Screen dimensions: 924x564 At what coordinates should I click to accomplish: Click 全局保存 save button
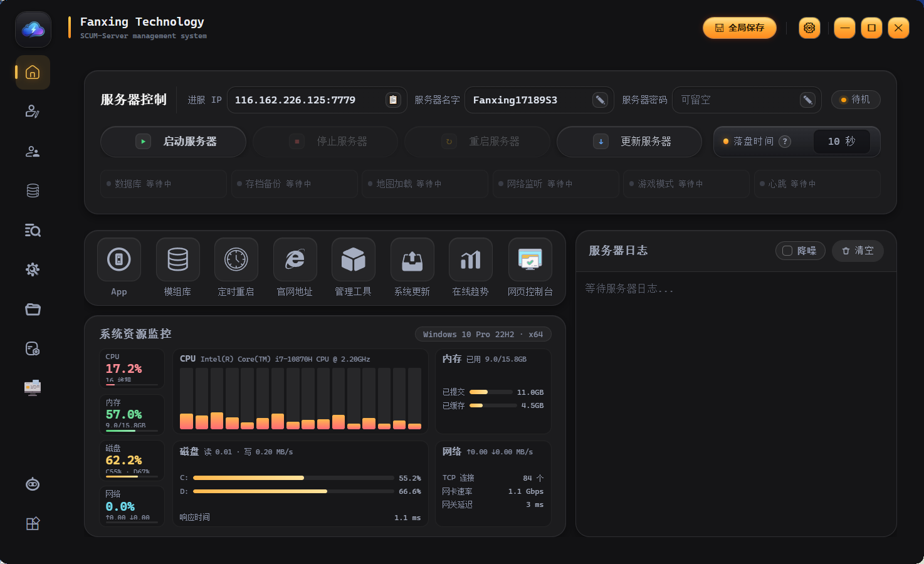point(740,28)
